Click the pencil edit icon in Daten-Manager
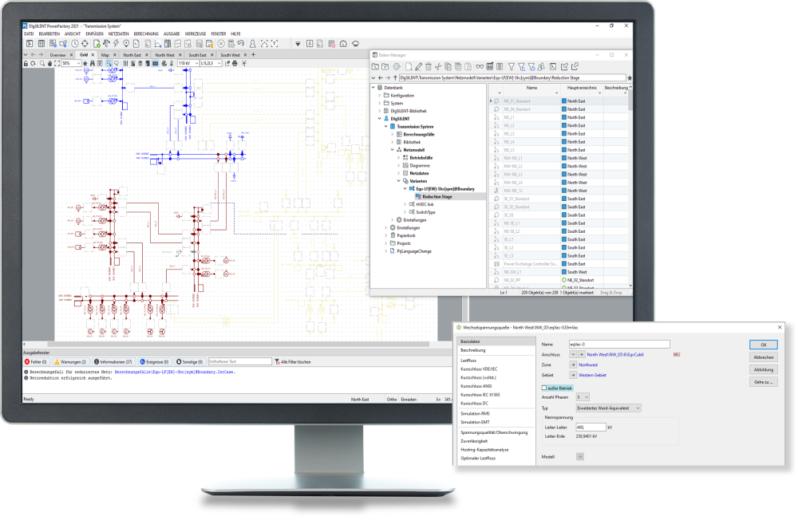Viewport: 798px width, 532px height. 418,67
